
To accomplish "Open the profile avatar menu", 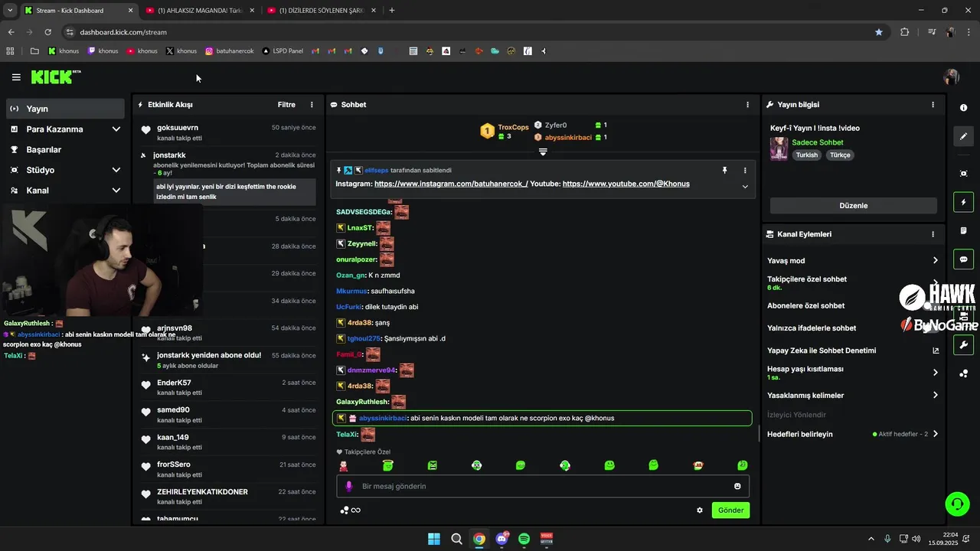I will tap(952, 77).
